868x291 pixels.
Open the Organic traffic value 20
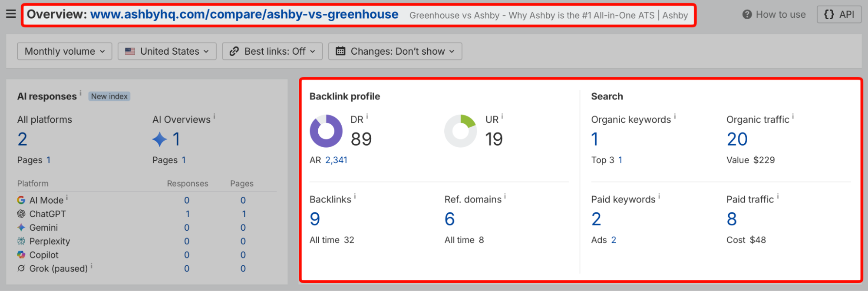737,139
